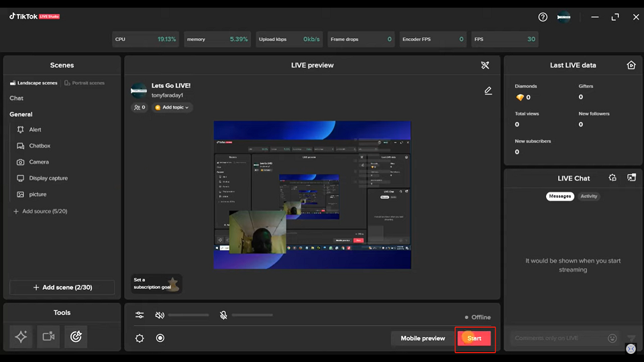Open the sparkle effects tool
Image resolution: width=644 pixels, height=362 pixels.
click(21, 337)
